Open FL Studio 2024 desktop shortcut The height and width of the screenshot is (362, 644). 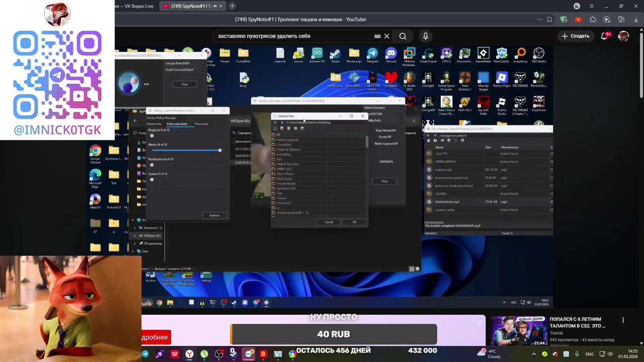pos(410,81)
